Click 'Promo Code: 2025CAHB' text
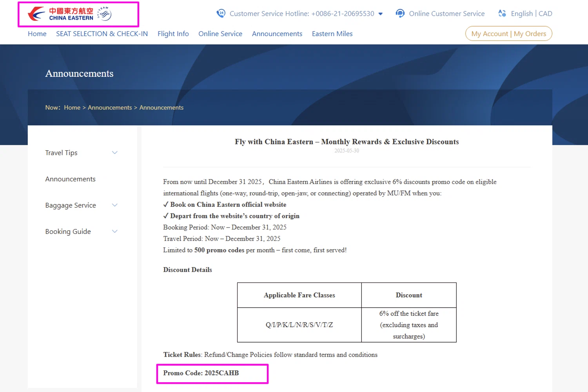Viewport: 588px width, 392px height. pos(201,373)
